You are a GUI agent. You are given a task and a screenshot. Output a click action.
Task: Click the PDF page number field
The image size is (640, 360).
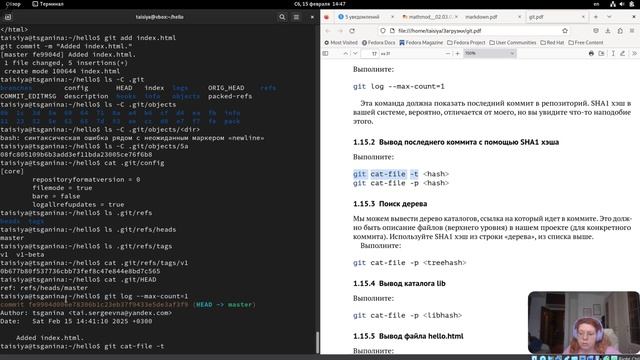371,53
